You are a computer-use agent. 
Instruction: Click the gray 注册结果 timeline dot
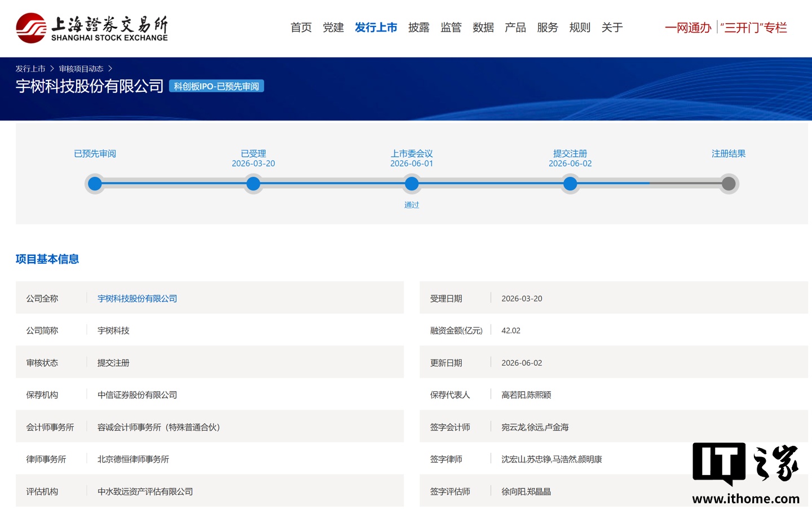(729, 184)
